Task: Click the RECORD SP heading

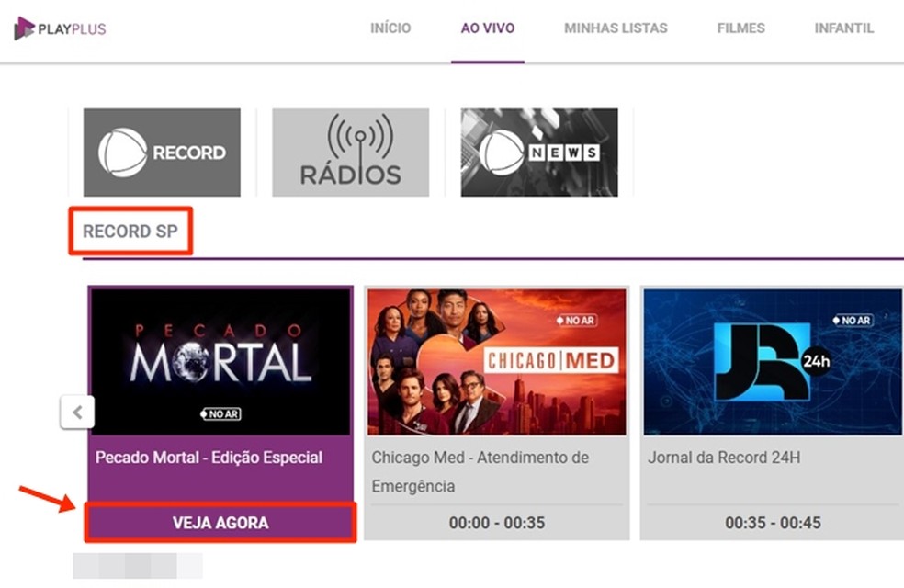Action: click(x=130, y=232)
